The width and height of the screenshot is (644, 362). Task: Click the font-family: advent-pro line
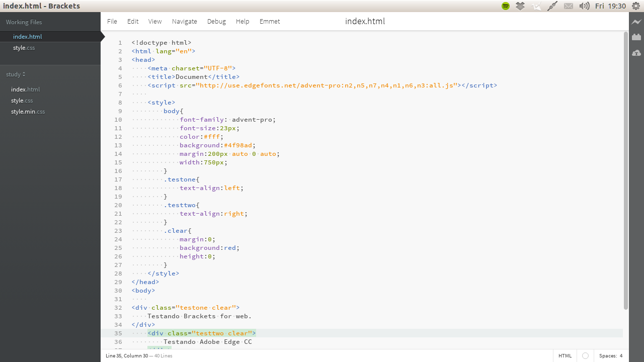pos(228,120)
